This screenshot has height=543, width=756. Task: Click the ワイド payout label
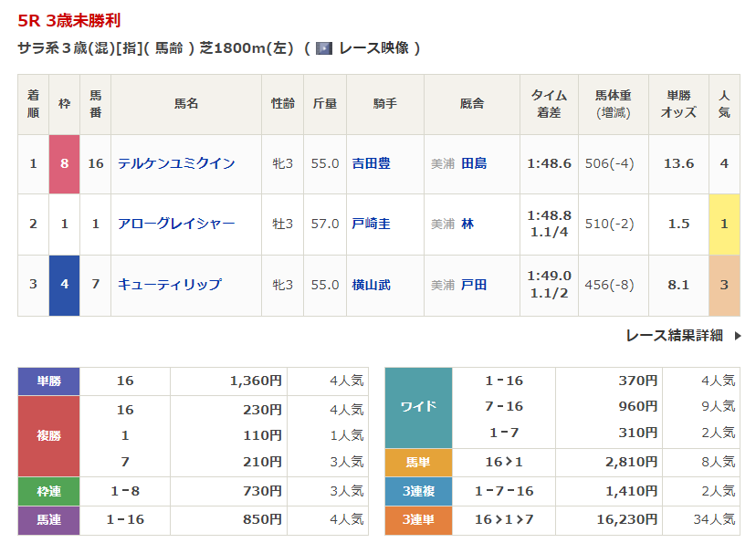(x=418, y=407)
